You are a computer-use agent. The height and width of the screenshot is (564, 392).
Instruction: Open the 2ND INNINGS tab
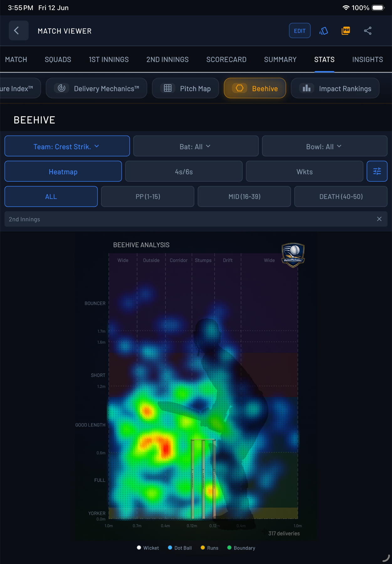click(x=167, y=60)
